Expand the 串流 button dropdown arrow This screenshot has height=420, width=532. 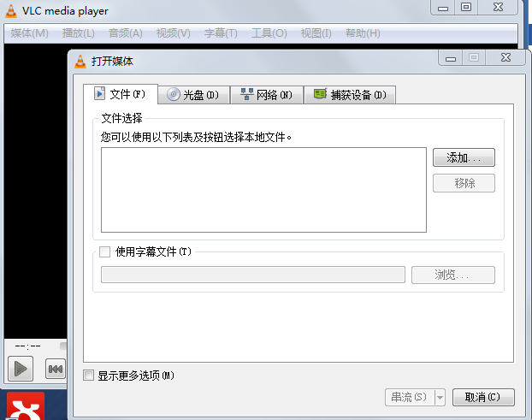pos(440,397)
